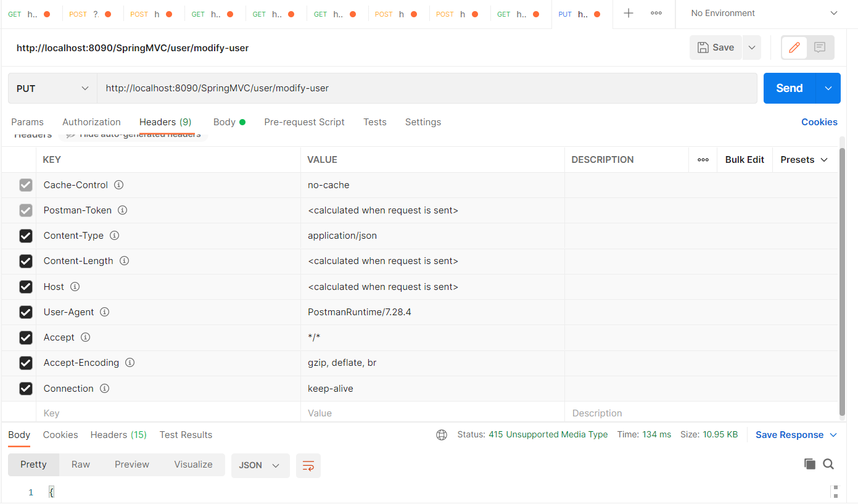Save the request with Save button

point(716,48)
